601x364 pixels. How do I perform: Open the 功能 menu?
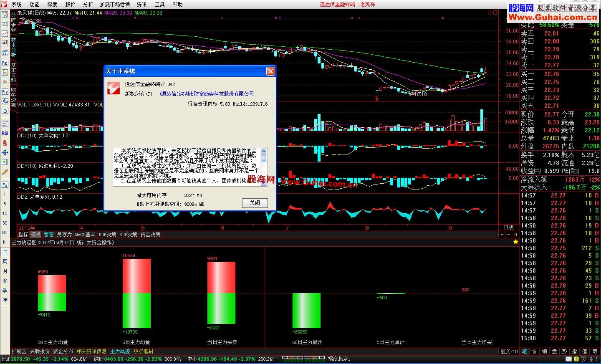point(34,4)
